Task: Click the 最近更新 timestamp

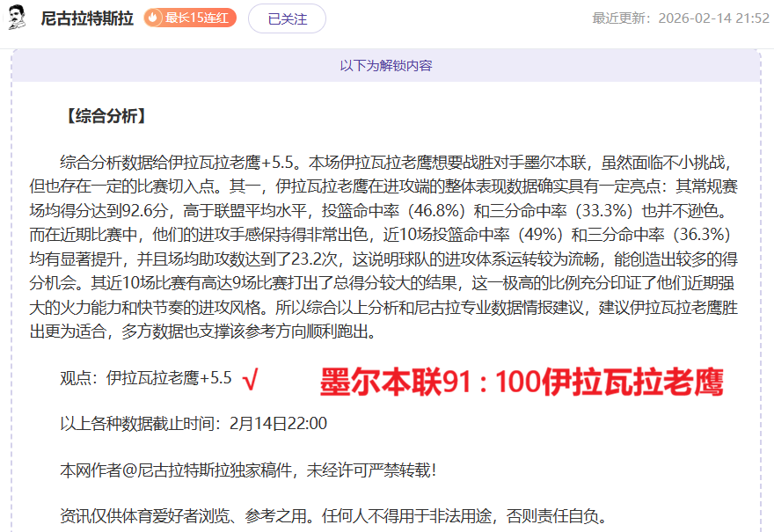Action: coord(680,18)
